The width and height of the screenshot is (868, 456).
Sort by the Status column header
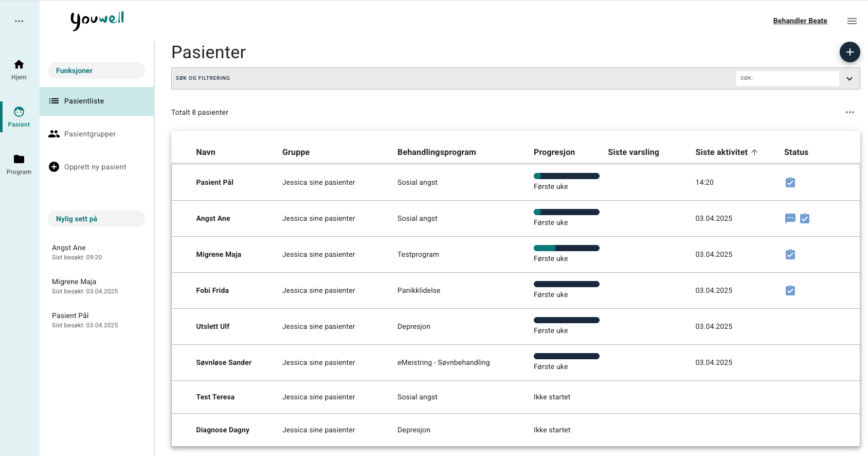[796, 152]
